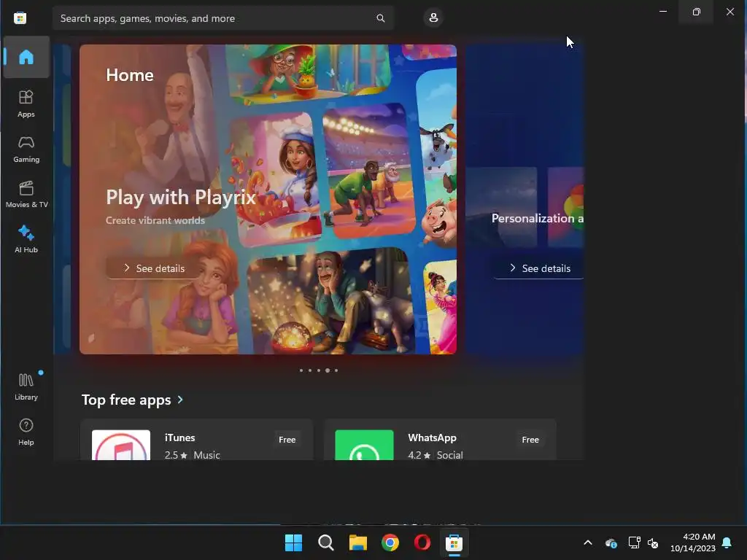Open the network status tray icon
The width and height of the screenshot is (747, 560).
634,542
